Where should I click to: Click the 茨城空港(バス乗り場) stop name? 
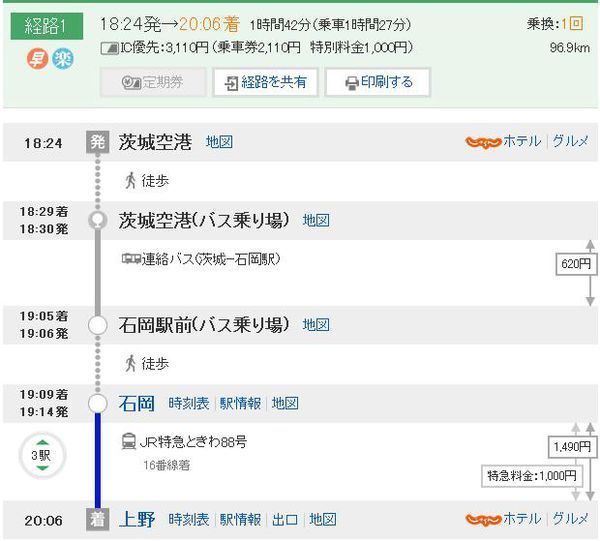pos(204,220)
